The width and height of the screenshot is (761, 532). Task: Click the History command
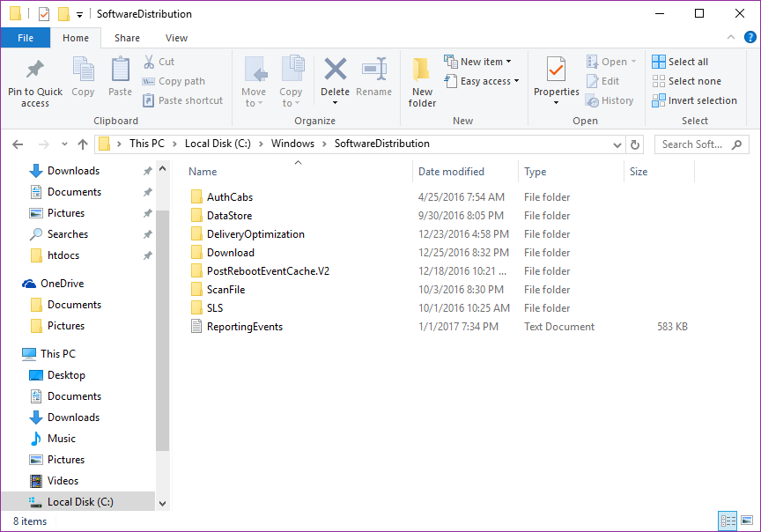click(610, 100)
